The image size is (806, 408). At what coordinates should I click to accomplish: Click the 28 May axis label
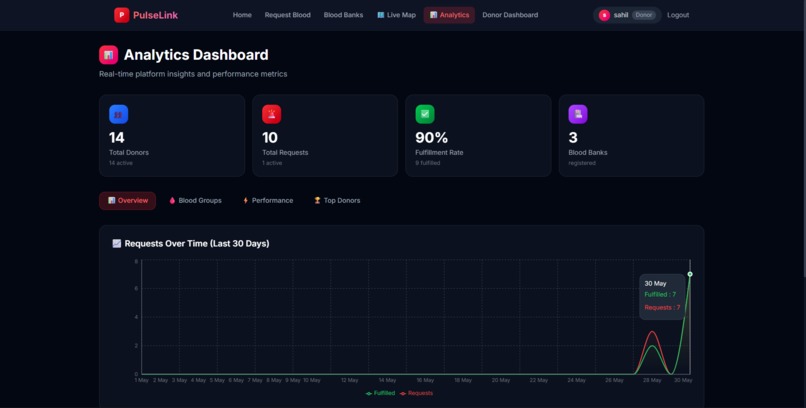click(x=652, y=380)
